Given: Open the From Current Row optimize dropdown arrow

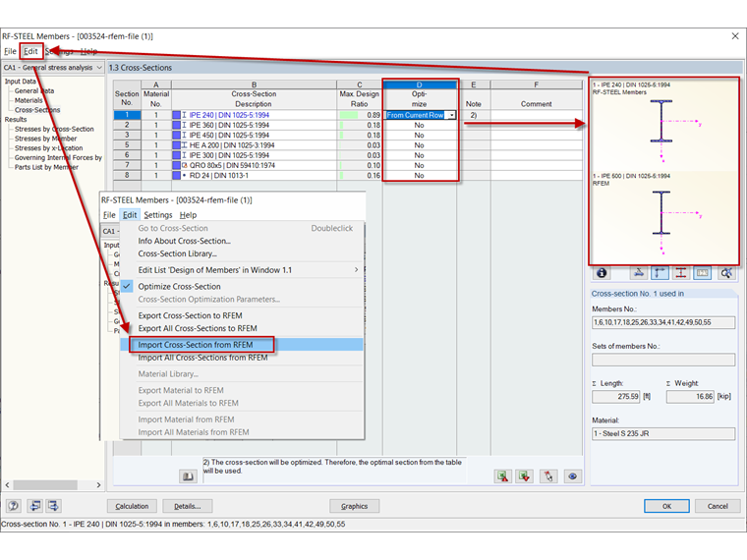Looking at the screenshot, I should pos(451,115).
